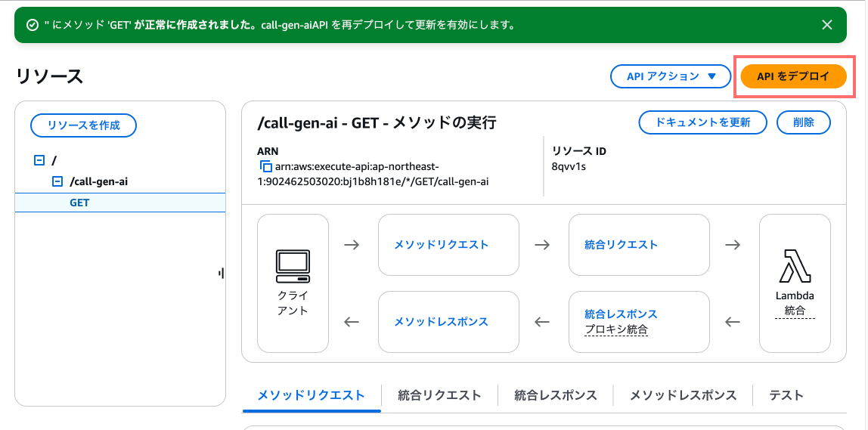The height and width of the screenshot is (430, 868).
Task: Switch to the メソッドレスポンス tab
Action: pos(683,395)
